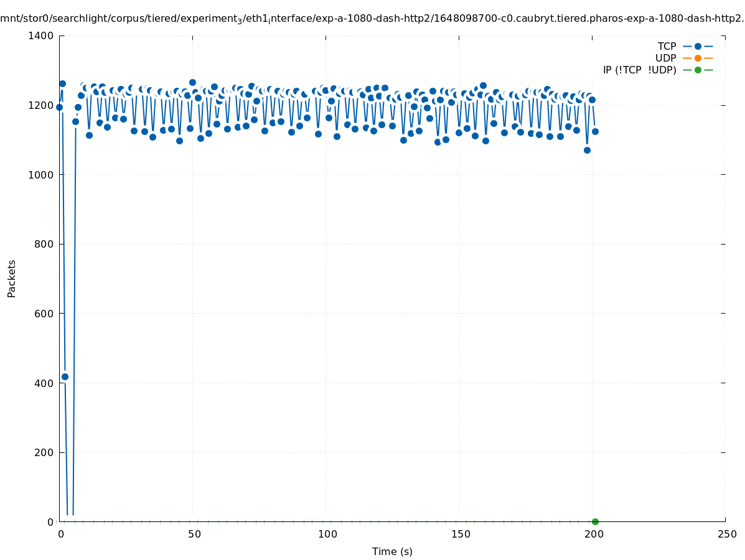
Task: Click the green data point on the x-axis
Action: pyautogui.click(x=595, y=521)
